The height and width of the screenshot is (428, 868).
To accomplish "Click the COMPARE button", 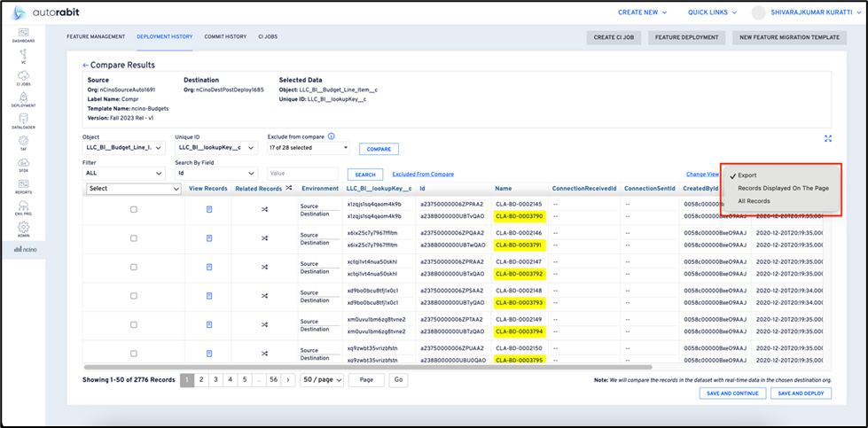I will point(379,149).
